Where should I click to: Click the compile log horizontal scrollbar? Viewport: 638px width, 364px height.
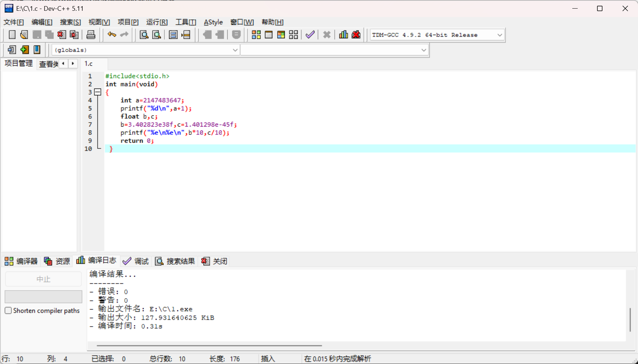point(209,345)
